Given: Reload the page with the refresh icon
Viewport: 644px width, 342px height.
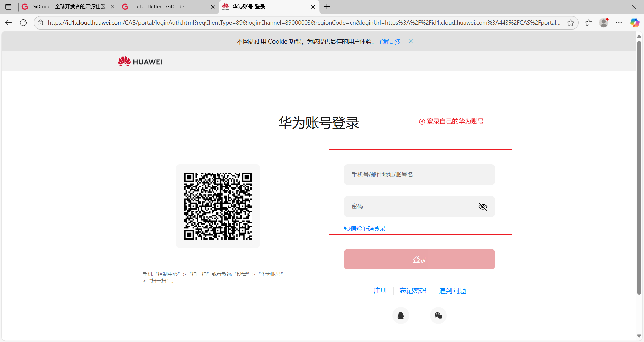Looking at the screenshot, I should tap(23, 23).
